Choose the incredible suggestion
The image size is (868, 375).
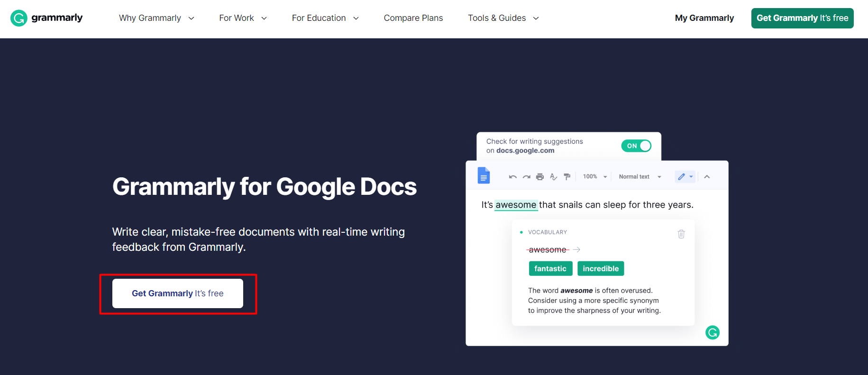click(x=601, y=268)
